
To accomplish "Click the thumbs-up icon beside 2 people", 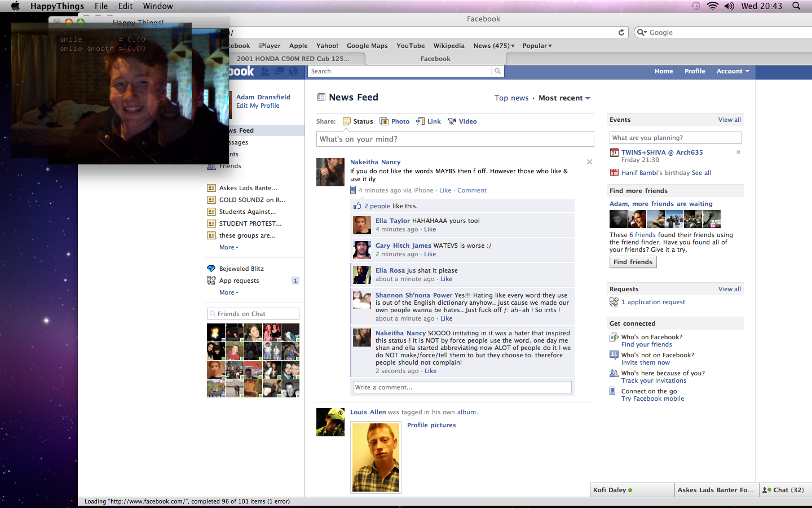I will (357, 206).
